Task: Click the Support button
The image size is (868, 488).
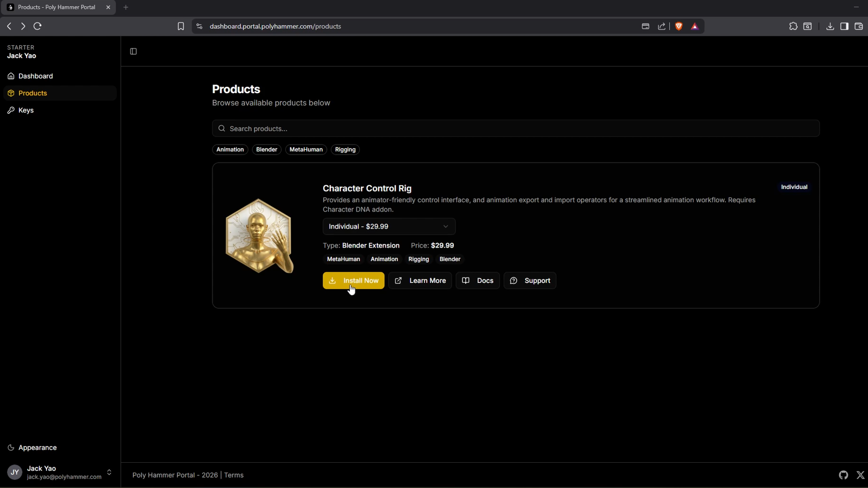Action: point(530,281)
